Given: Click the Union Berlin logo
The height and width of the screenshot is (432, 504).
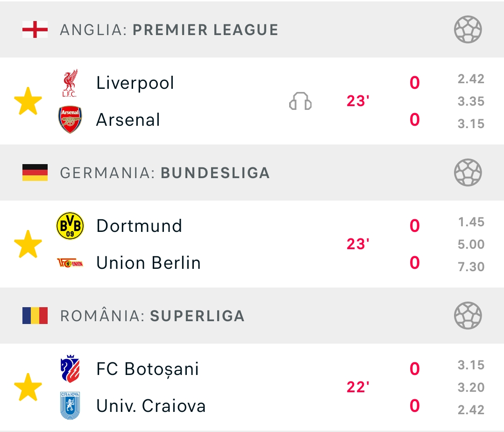Looking at the screenshot, I should 70,263.
